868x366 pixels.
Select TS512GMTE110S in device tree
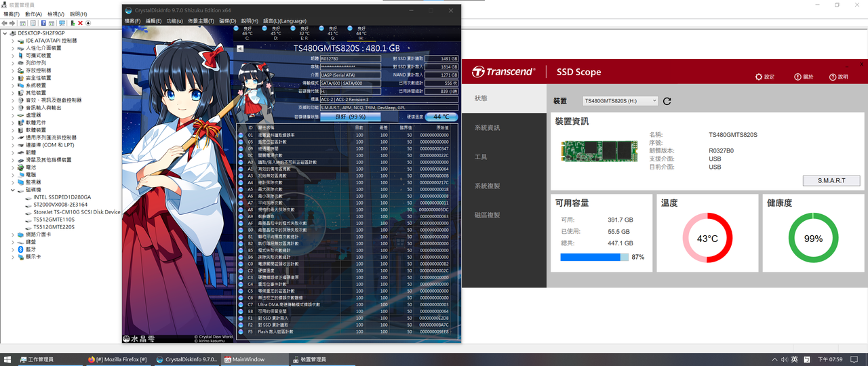(x=54, y=220)
